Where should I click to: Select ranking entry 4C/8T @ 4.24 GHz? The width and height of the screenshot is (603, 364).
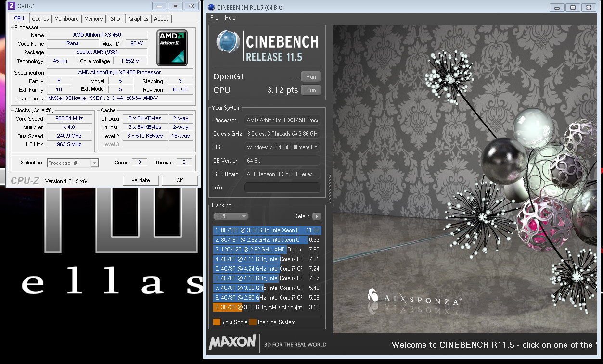(x=267, y=269)
